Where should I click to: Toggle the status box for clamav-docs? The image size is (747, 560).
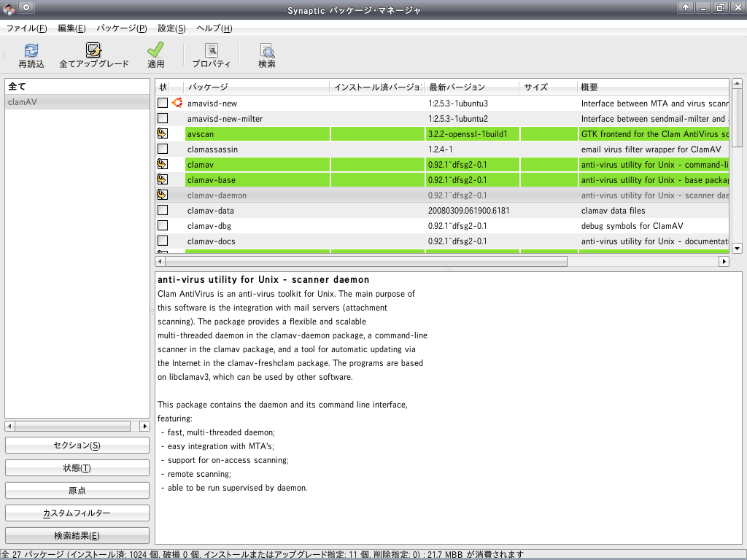tap(163, 241)
